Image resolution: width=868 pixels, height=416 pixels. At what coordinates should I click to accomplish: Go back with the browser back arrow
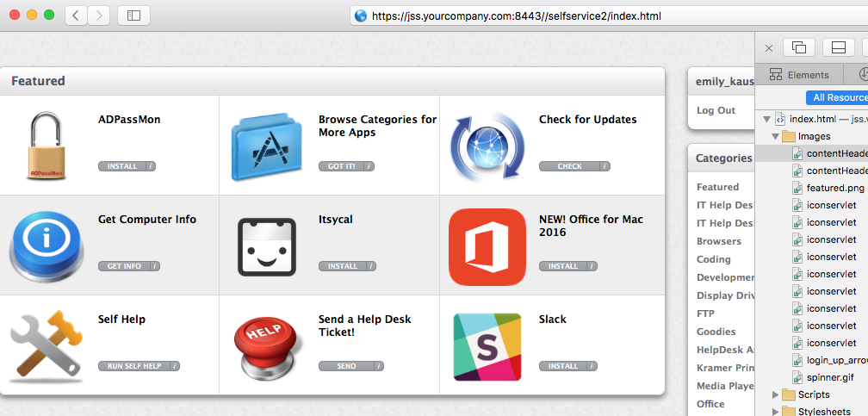coord(76,16)
